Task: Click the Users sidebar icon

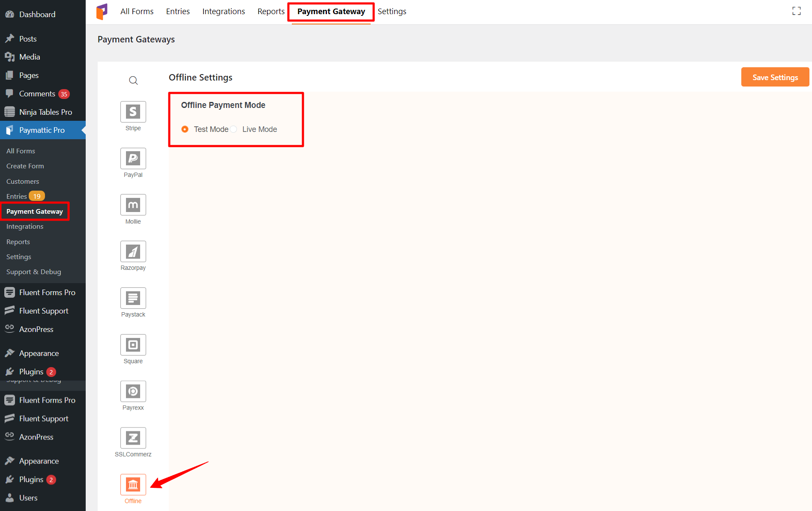Action: pyautogui.click(x=9, y=498)
